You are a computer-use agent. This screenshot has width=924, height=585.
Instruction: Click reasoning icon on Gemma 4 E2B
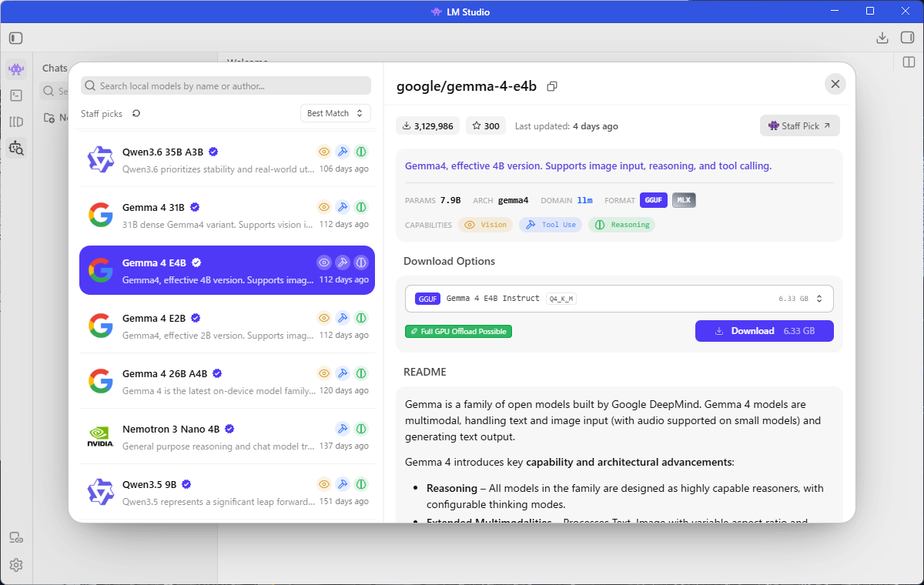point(361,318)
